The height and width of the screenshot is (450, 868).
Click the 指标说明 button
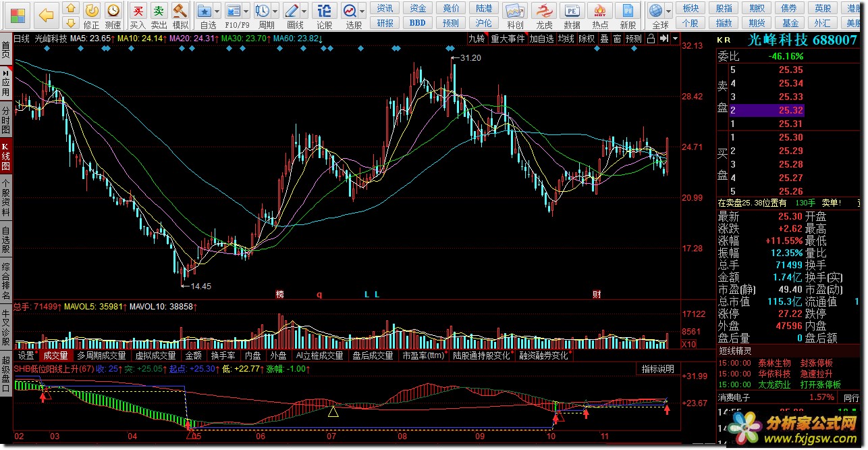click(x=657, y=369)
